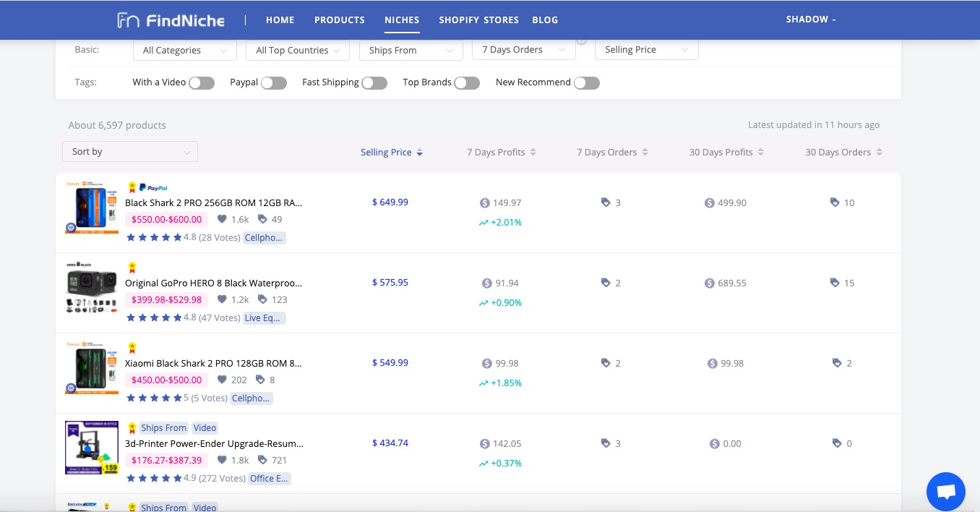This screenshot has height=512, width=980.
Task: Expand the SHADOW account menu
Action: (x=811, y=20)
